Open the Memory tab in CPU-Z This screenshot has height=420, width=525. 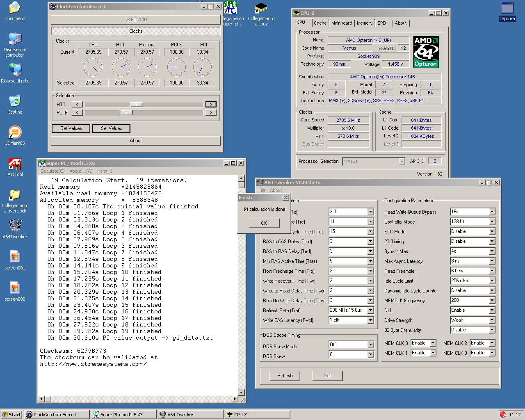click(365, 23)
